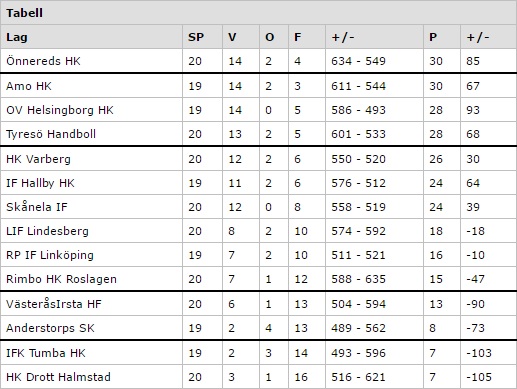Open OV Helsingborg HK team entry
517x389 pixels.
60,110
